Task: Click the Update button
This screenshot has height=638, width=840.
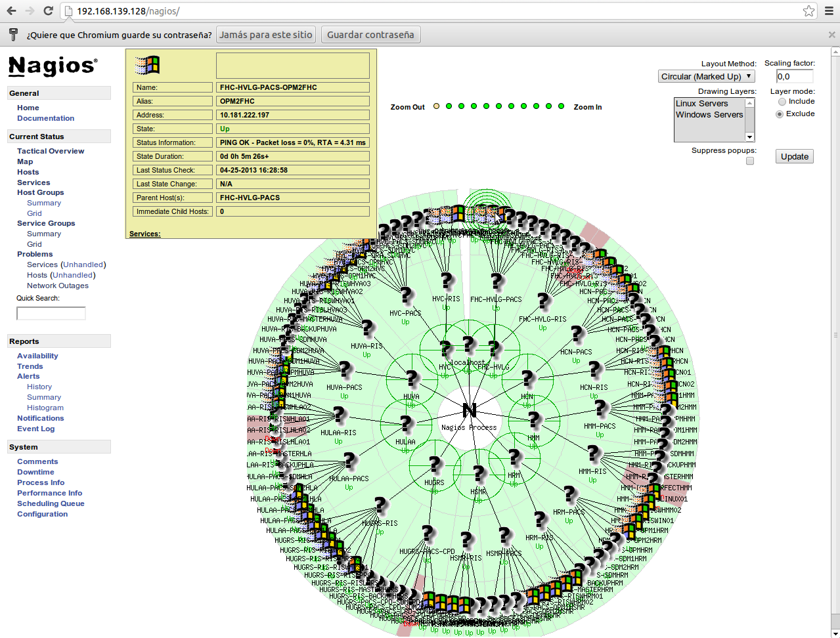Action: 794,156
